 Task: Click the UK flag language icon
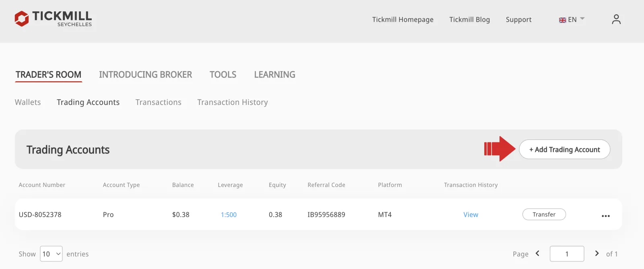tap(562, 20)
